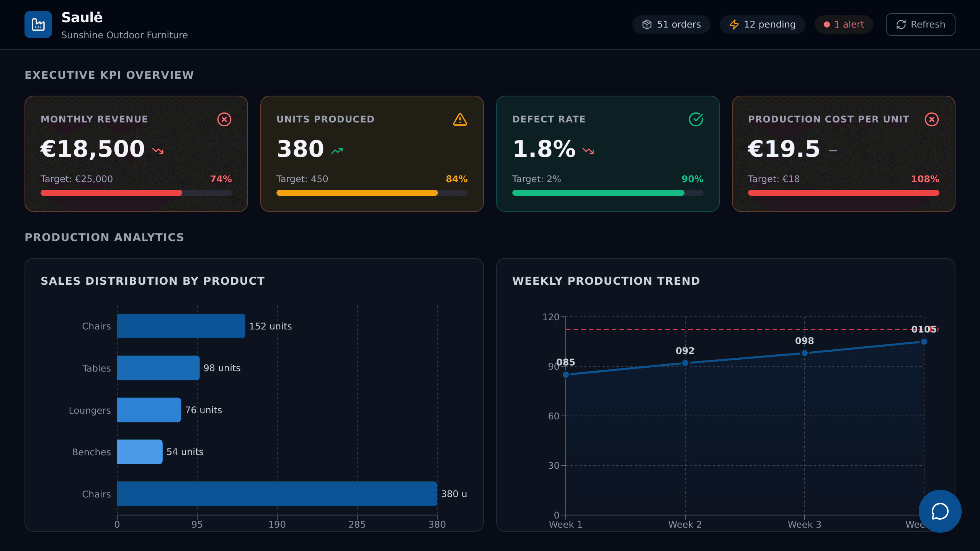Select the Loungers 76 units bar
980x551 pixels.
pos(149,410)
